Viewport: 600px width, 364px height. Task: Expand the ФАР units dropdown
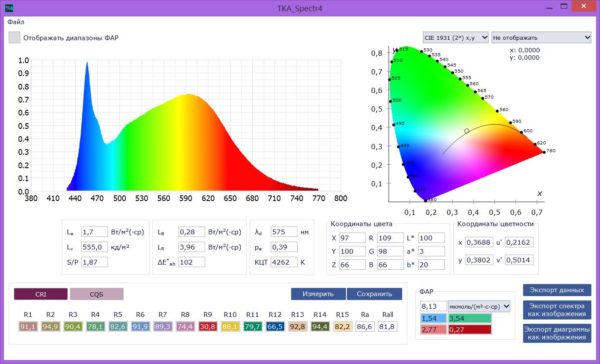479,306
